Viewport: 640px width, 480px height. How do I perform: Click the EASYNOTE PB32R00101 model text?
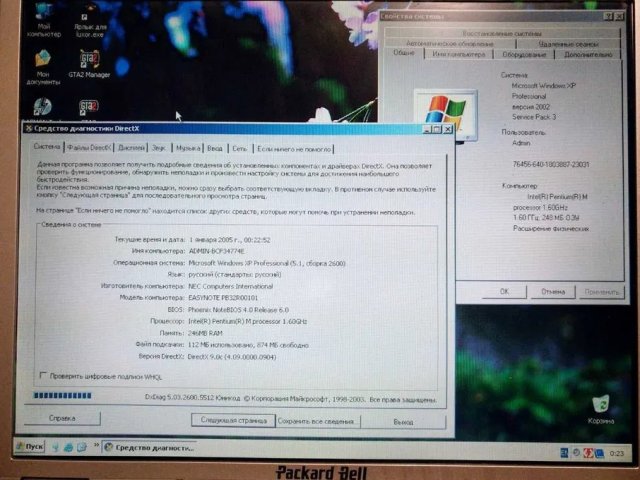[x=223, y=298]
